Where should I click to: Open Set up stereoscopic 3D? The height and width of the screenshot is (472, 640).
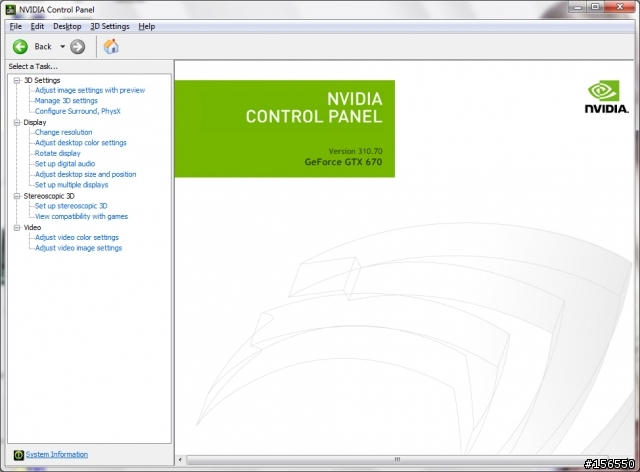[x=71, y=206]
